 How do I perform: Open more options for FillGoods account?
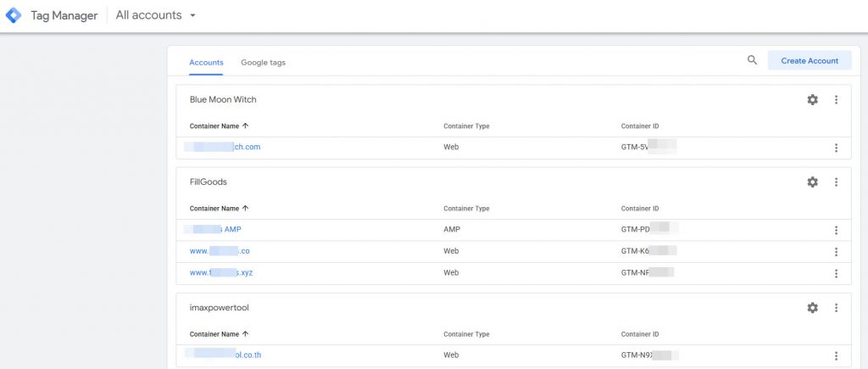(x=836, y=182)
